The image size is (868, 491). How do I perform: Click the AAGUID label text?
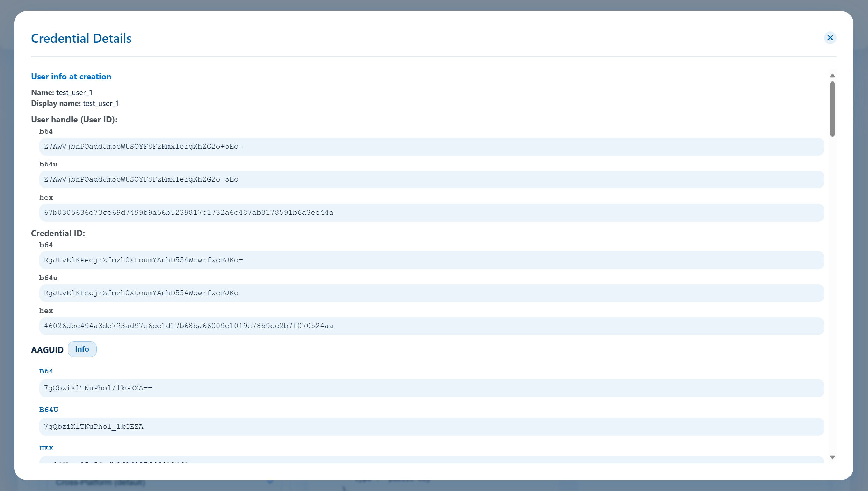coord(47,350)
